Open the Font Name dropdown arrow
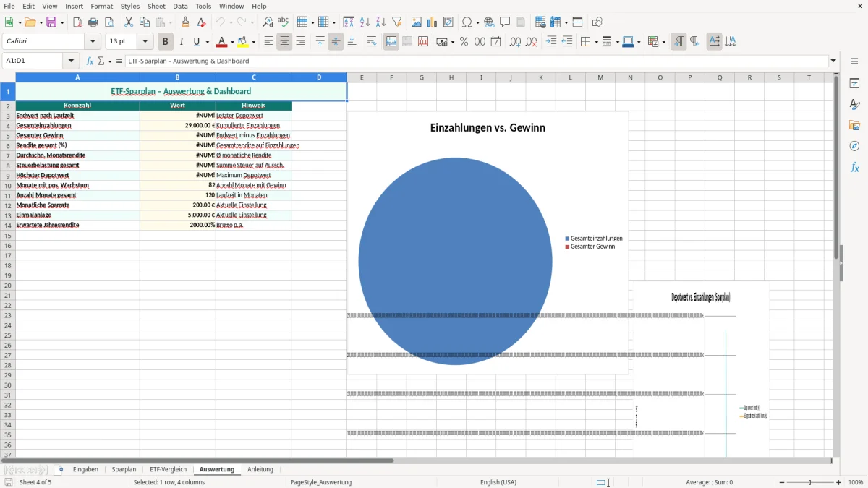The height and width of the screenshot is (488, 868). (x=93, y=42)
